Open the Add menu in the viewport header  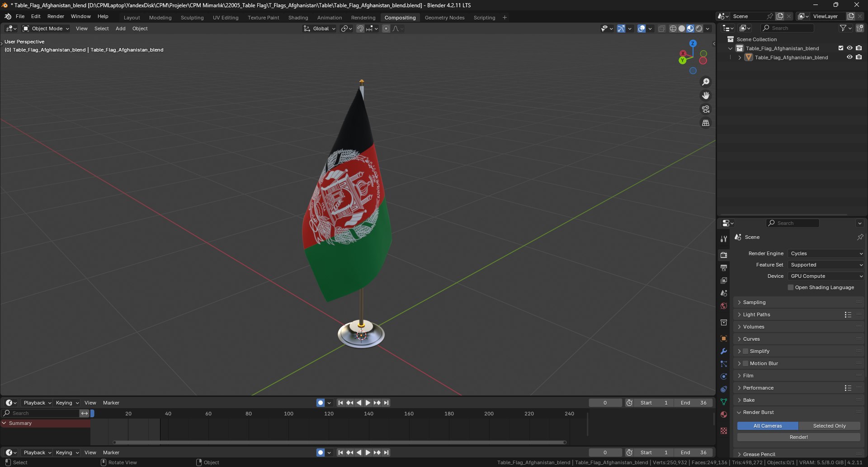(x=120, y=29)
